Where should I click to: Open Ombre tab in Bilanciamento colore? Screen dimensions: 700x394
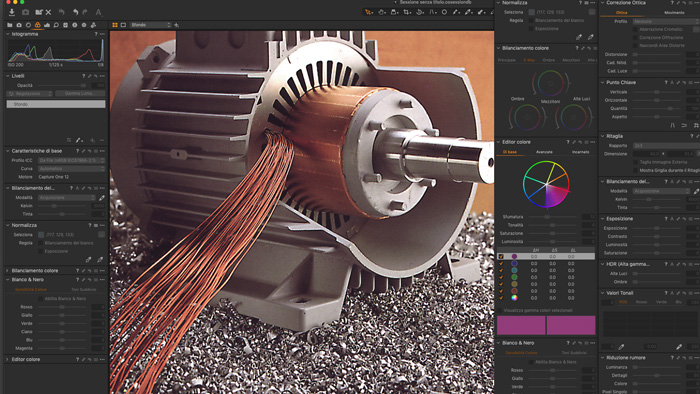(x=549, y=60)
